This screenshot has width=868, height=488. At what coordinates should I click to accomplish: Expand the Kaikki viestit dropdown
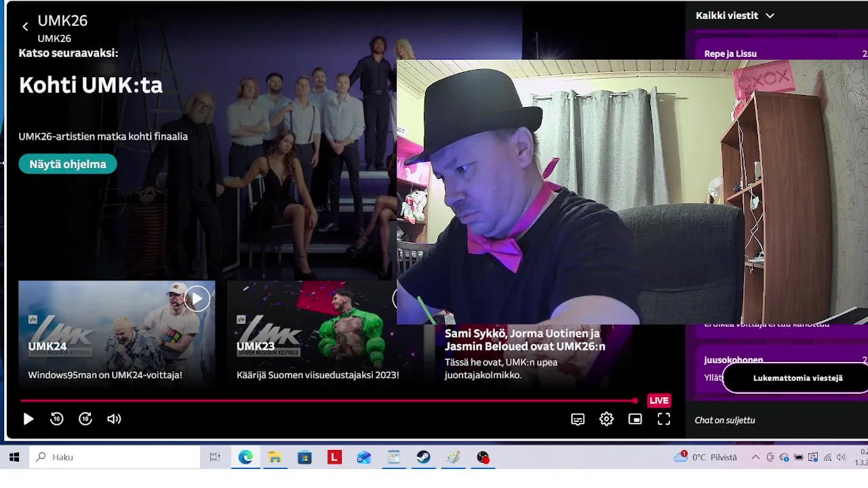point(735,16)
